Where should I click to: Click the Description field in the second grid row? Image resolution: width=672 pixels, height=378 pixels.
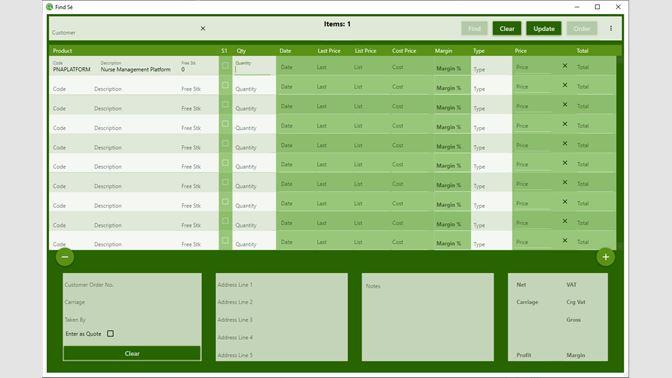tap(108, 89)
